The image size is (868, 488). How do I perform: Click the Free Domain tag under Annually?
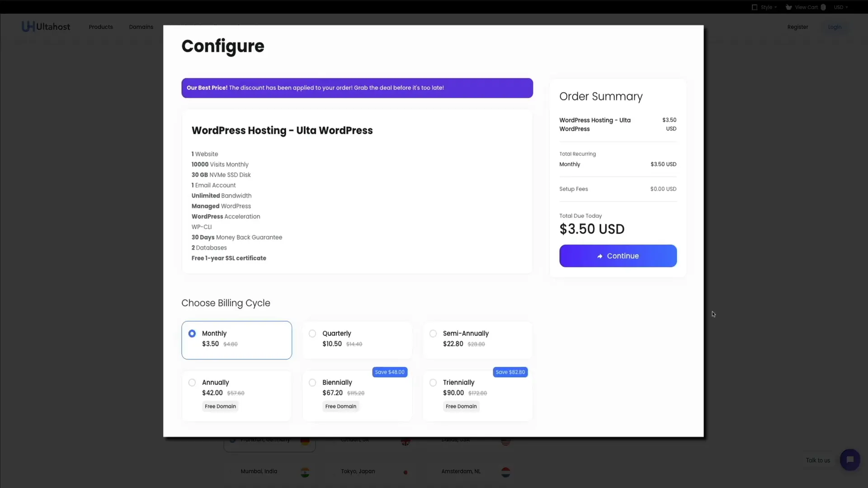(x=220, y=406)
